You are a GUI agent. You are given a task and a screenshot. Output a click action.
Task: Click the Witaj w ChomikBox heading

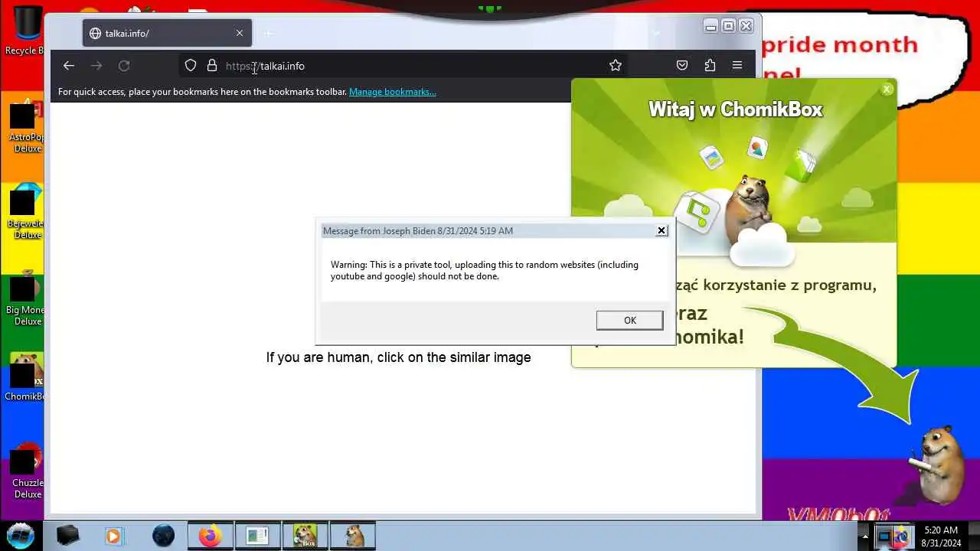735,109
